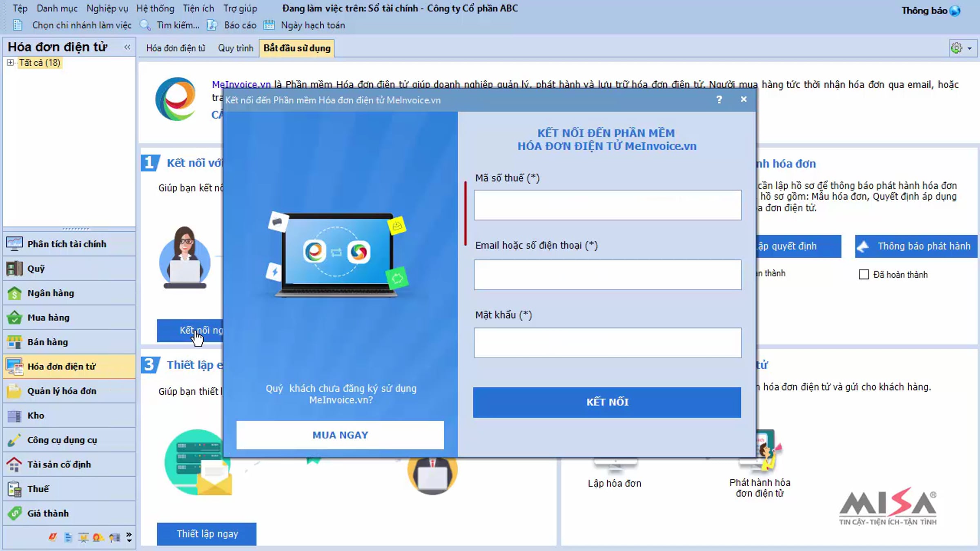980x551 pixels.
Task: Click the Phát hành hóa đơn điện tử step
Action: [760, 488]
